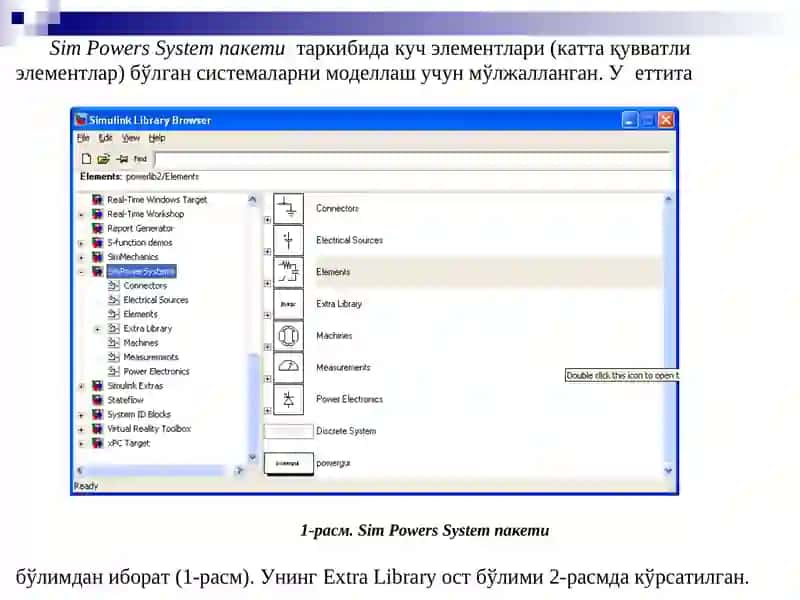Click down arrow of right pane scrollbar
The image size is (800, 600).
668,471
